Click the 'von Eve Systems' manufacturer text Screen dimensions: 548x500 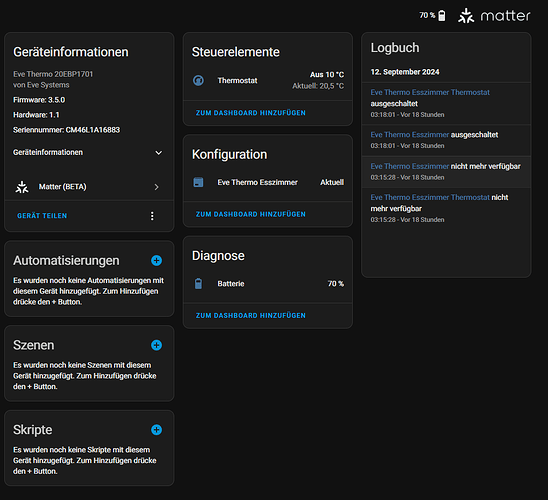coord(41,85)
